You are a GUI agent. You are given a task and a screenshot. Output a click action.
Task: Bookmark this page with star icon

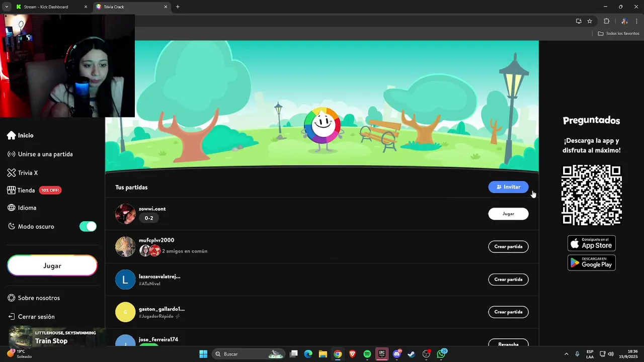[x=590, y=21]
